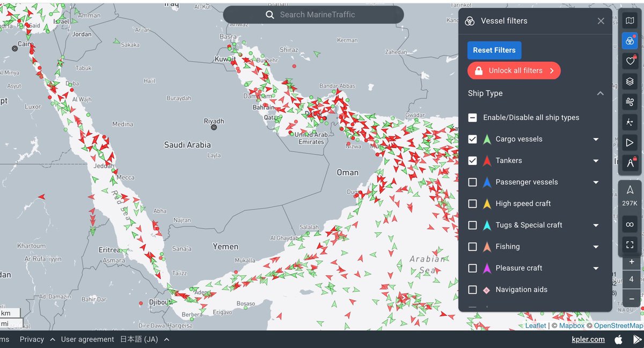This screenshot has width=644, height=348.
Task: Open the Privacy link
Action: tap(32, 339)
